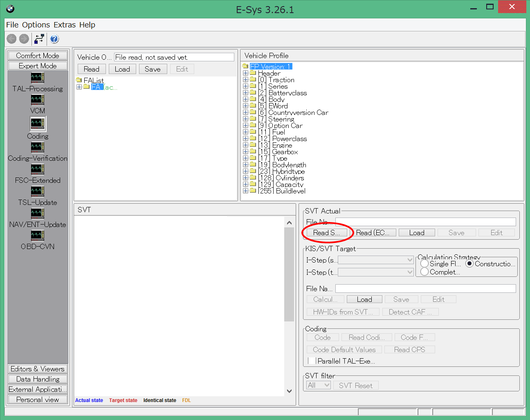530x420 pixels.
Task: Expand the [255] Buildlevel node
Action: tap(245, 191)
